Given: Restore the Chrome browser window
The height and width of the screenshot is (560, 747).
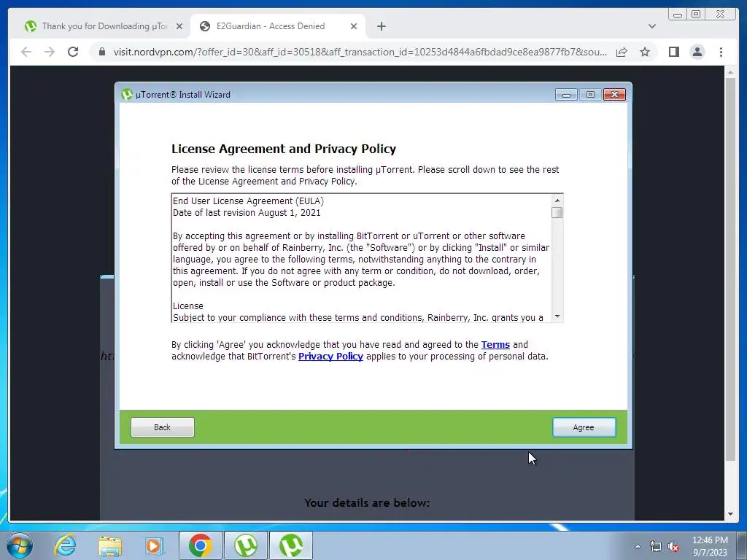Looking at the screenshot, I should tap(695, 15).
